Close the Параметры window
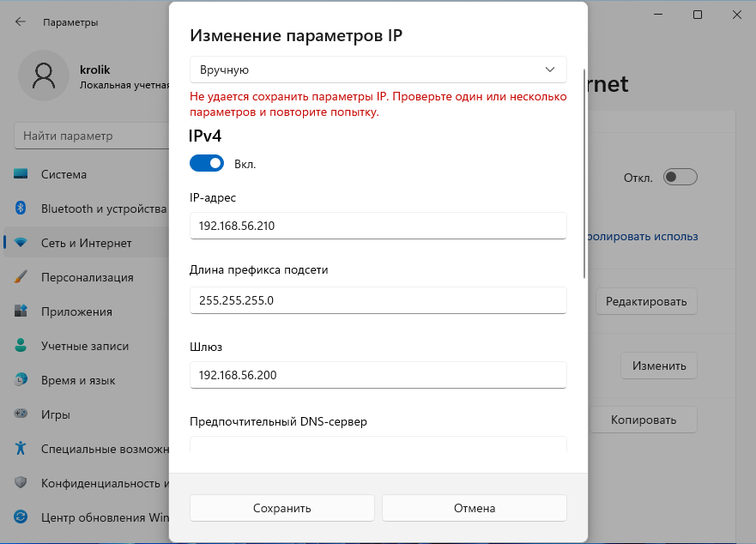Screen dimensions: 756x544 737,15
